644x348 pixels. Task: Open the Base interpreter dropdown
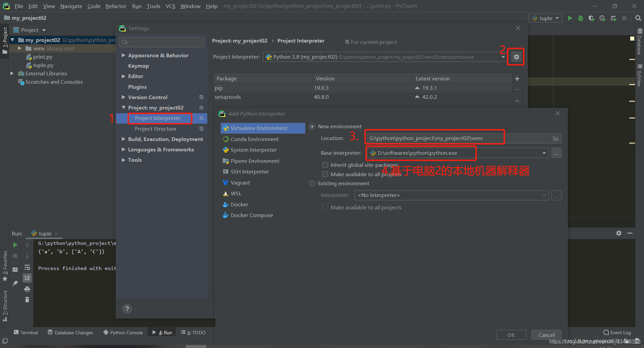[544, 153]
